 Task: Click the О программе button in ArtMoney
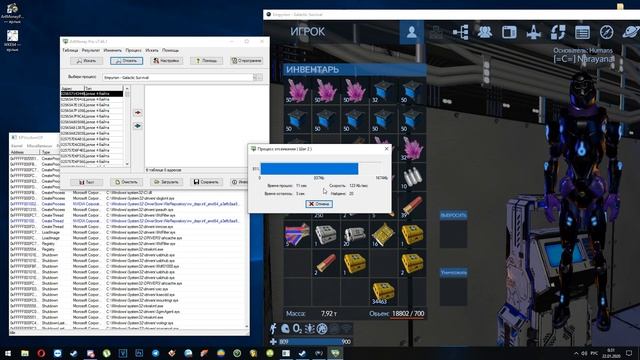(247, 61)
